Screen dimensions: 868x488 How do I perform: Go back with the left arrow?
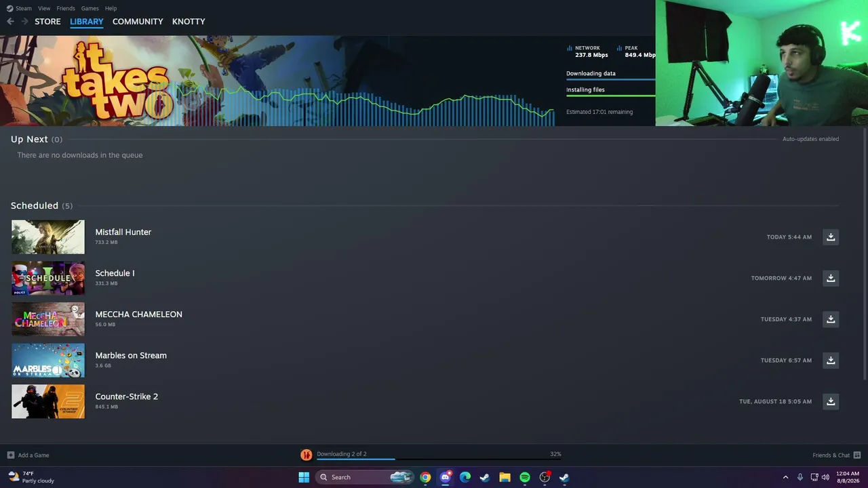[x=10, y=22]
